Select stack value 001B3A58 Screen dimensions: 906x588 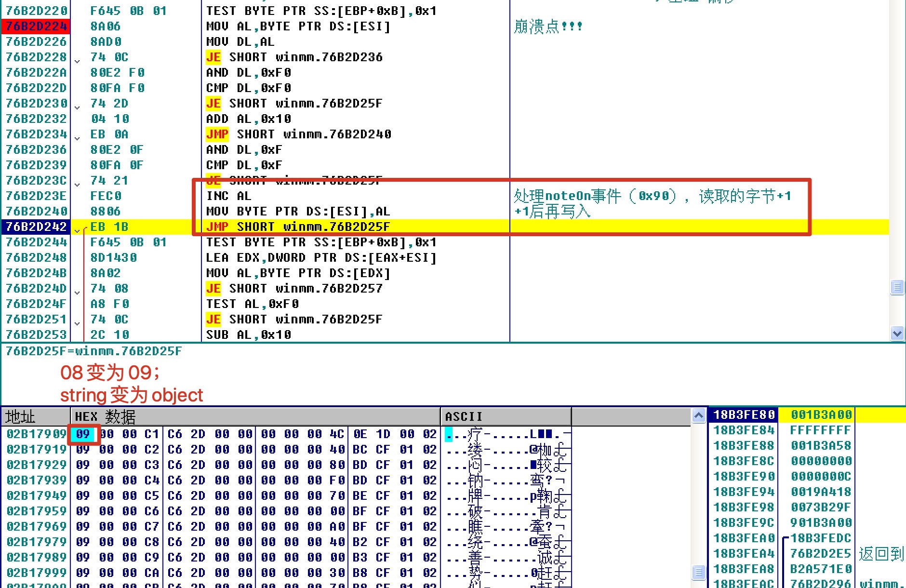pos(821,446)
